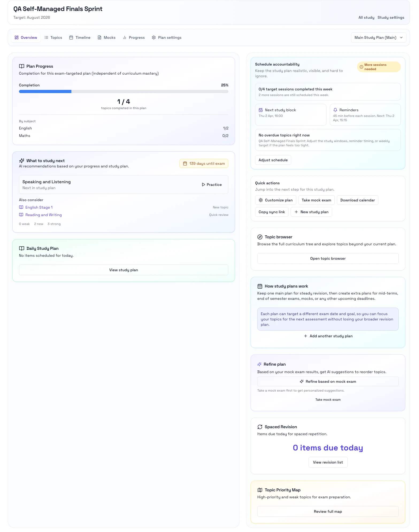Viewport: 419px width, 532px height.
Task: Click the 'No overdue topics right now' text
Action: tap(284, 135)
